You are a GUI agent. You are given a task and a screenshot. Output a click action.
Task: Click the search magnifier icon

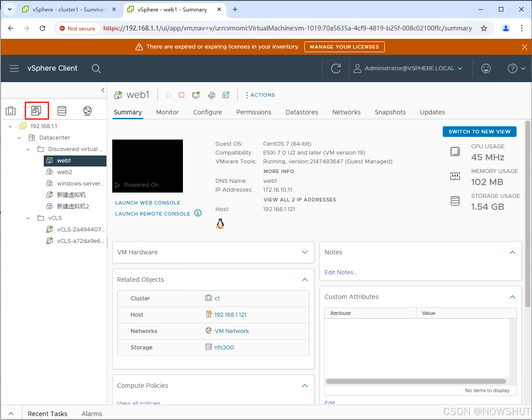(96, 68)
